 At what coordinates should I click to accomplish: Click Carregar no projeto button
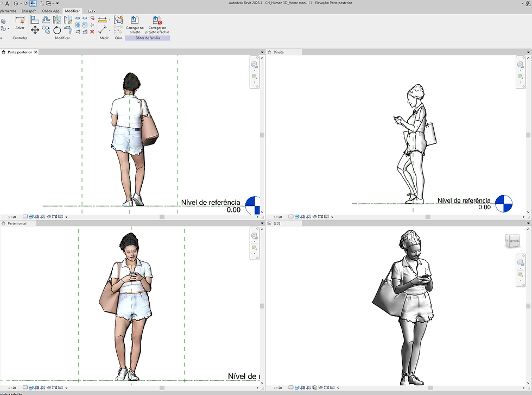coord(135,25)
